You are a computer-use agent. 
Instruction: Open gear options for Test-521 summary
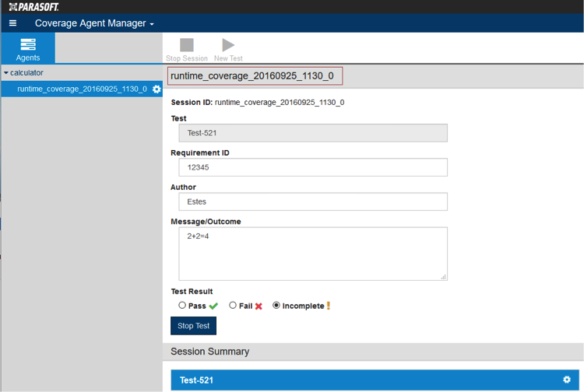tap(567, 380)
